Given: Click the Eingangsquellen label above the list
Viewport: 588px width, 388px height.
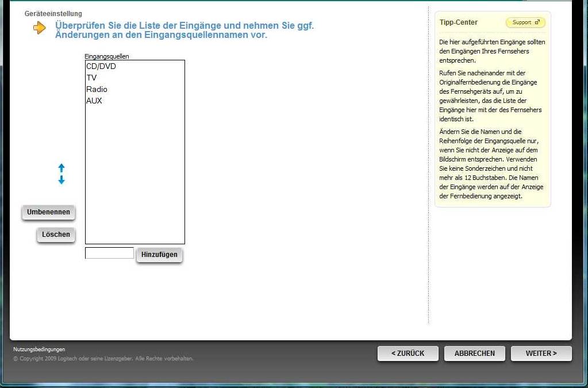Looking at the screenshot, I should (x=107, y=56).
